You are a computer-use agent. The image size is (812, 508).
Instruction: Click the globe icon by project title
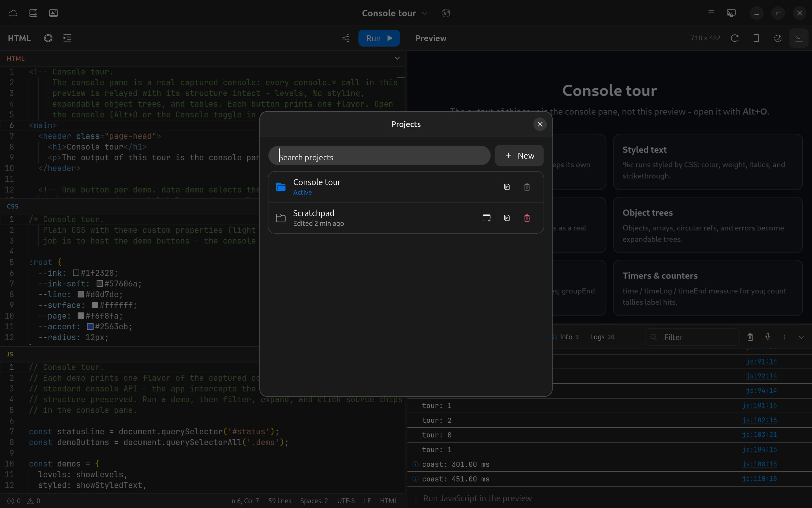point(446,13)
